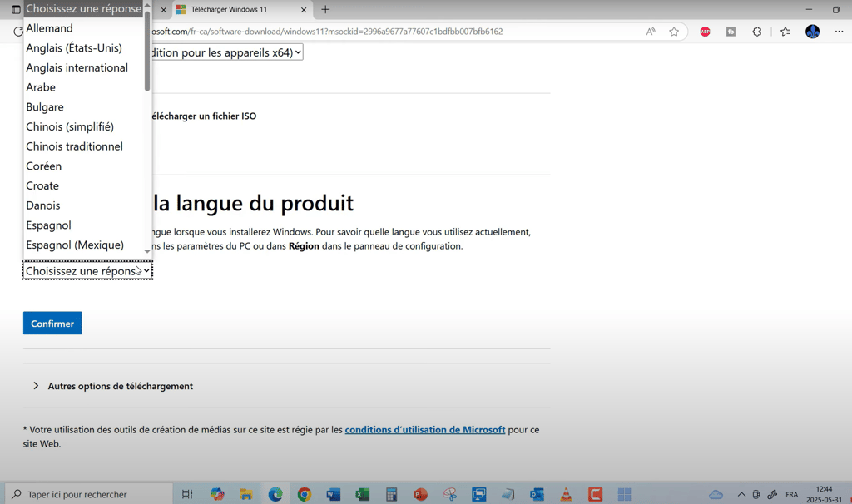
Task: Launch Copilot from the taskbar
Action: (217, 494)
